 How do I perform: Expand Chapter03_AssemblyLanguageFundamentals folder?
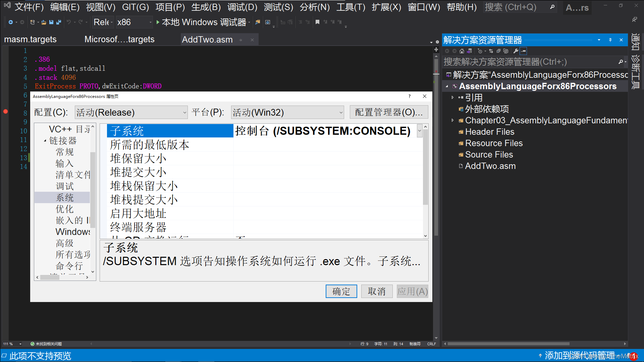tap(452, 120)
